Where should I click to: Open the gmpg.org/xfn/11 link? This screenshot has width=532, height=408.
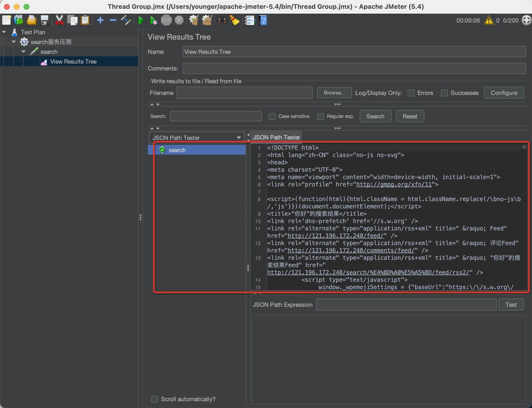coord(394,184)
